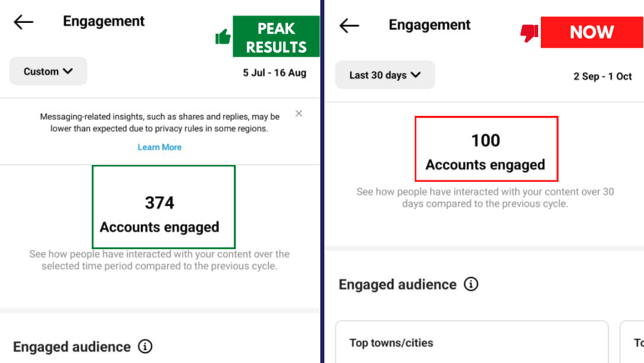644x363 pixels.
Task: Click the Engagement title beside the NOW label
Action: (430, 25)
